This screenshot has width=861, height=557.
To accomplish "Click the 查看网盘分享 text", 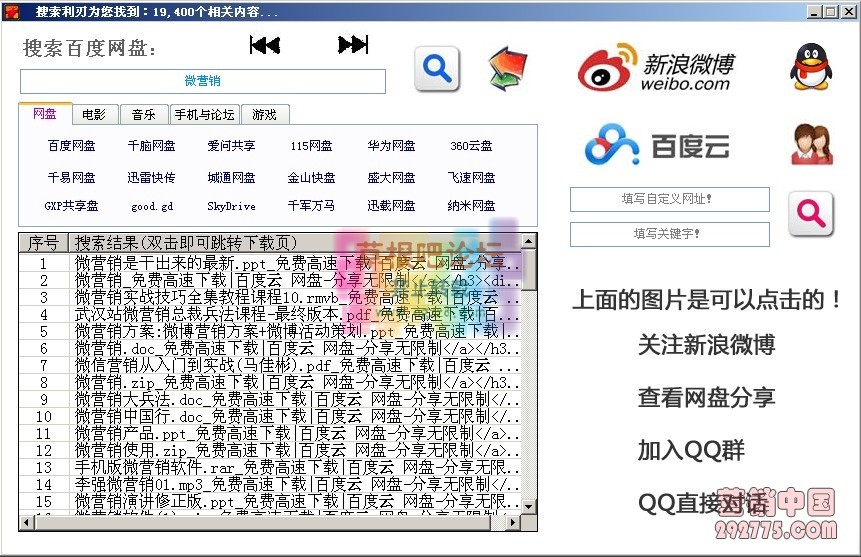I will (706, 397).
